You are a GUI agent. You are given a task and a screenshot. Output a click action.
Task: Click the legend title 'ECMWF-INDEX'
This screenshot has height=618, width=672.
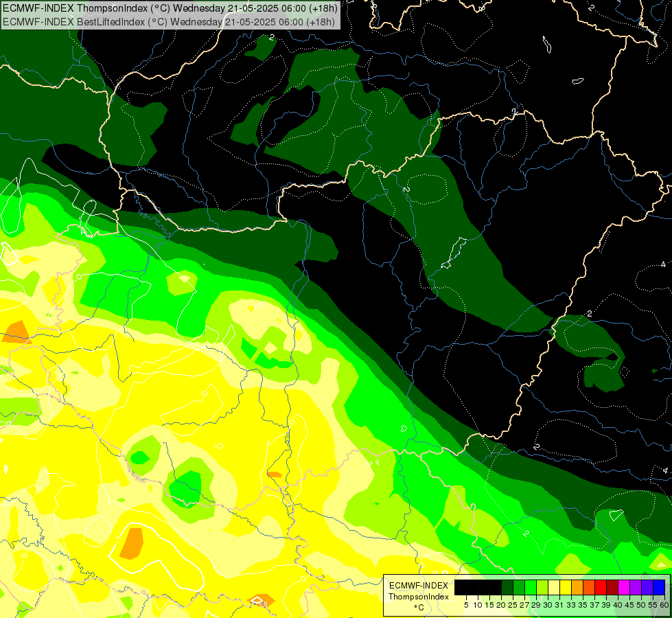(419, 586)
